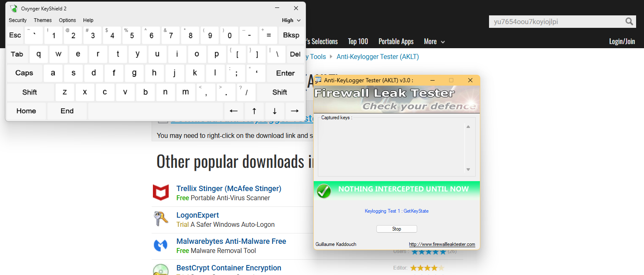Image resolution: width=644 pixels, height=275 pixels.
Task: Click the Login/Join link
Action: (x=622, y=42)
